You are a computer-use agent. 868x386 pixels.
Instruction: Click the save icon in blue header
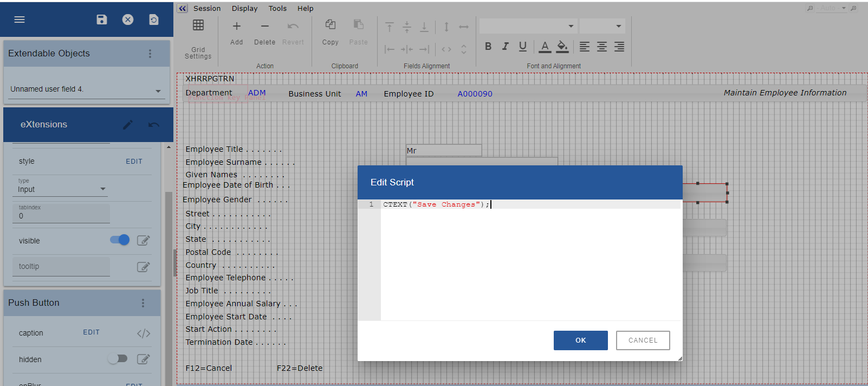(102, 20)
